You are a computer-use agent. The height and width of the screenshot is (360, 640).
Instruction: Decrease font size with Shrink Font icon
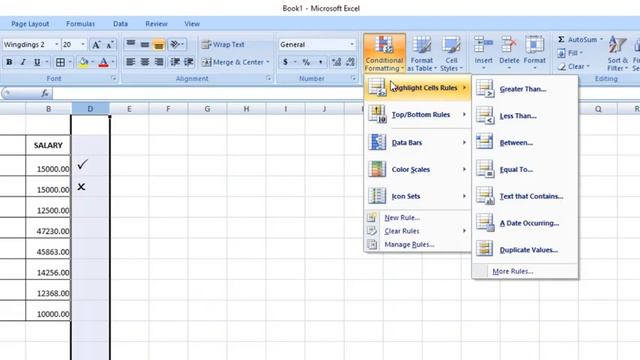click(110, 44)
